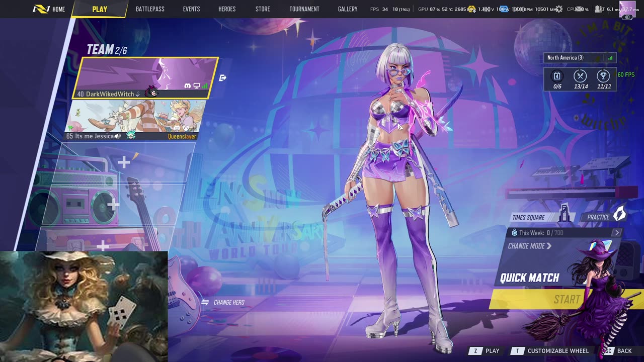Switch to the BATTLEPASS tab
Viewport: 644px width, 362px height.
(x=150, y=9)
